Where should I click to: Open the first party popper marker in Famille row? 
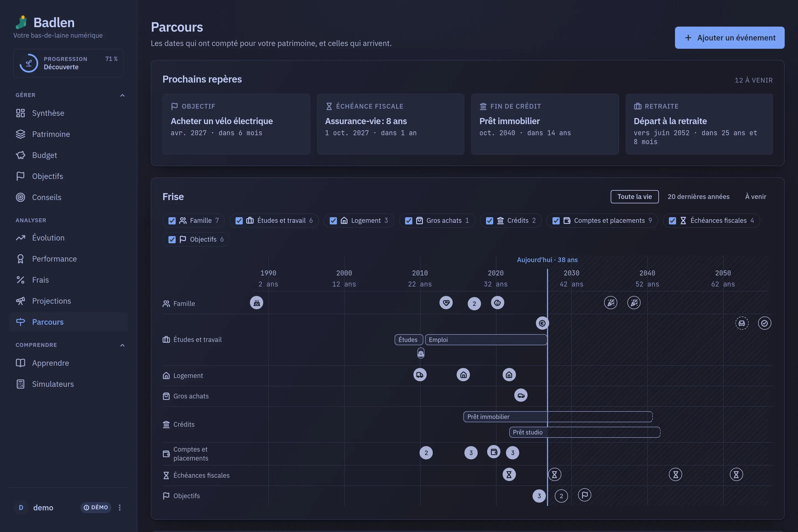click(x=611, y=303)
